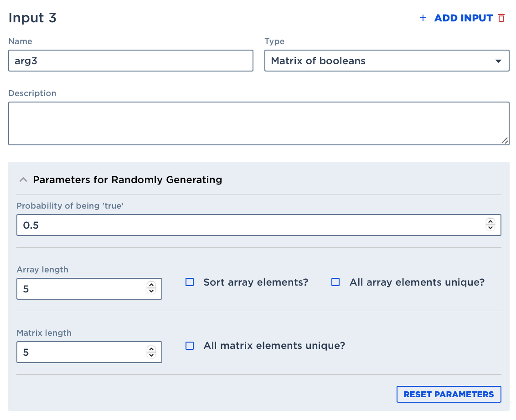Check All array elements unique option
The height and width of the screenshot is (420, 516).
(335, 282)
